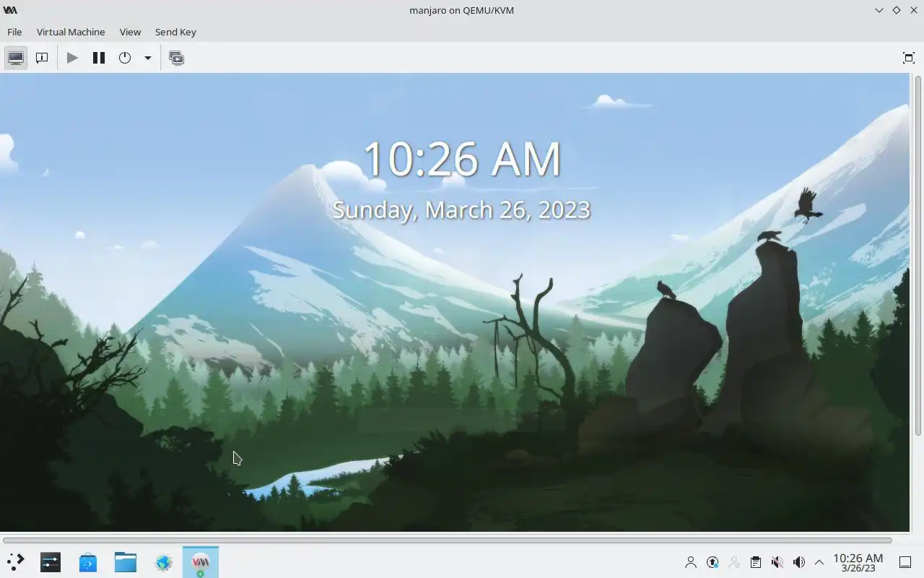Open System Settings from the taskbar
The width and height of the screenshot is (924, 578).
coord(51,562)
